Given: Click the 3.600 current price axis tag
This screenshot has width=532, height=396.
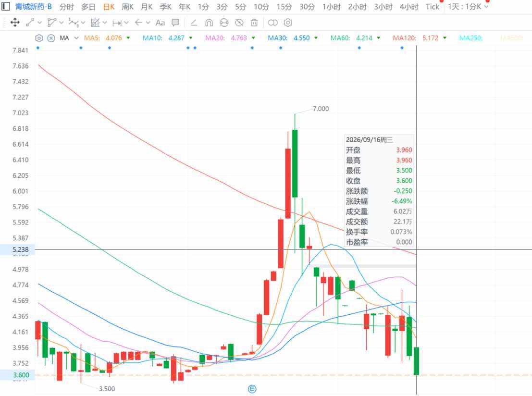Looking at the screenshot, I should (18, 375).
